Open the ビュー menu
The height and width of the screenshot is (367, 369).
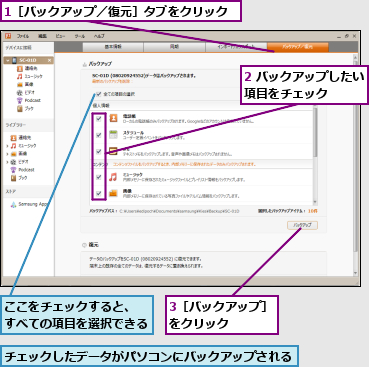[x=60, y=36]
